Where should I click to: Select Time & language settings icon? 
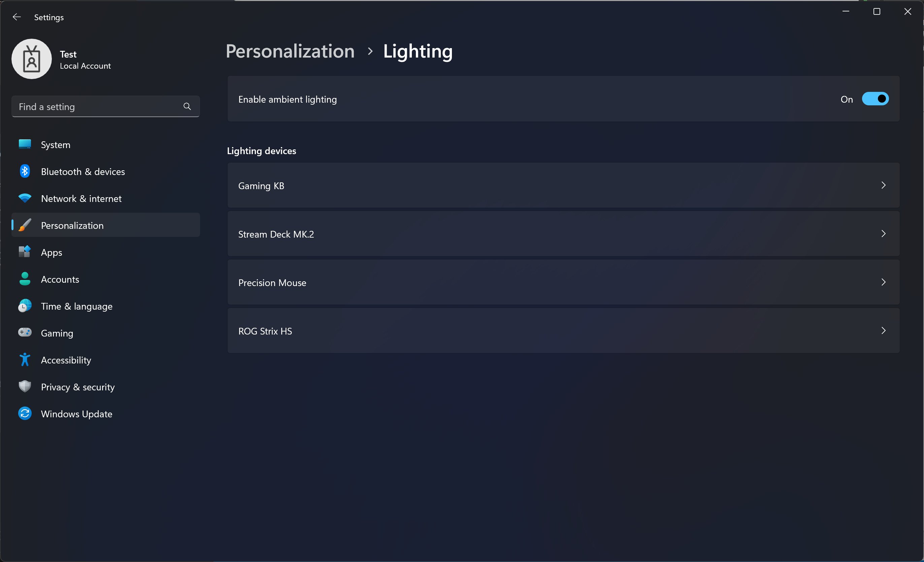[x=25, y=306]
